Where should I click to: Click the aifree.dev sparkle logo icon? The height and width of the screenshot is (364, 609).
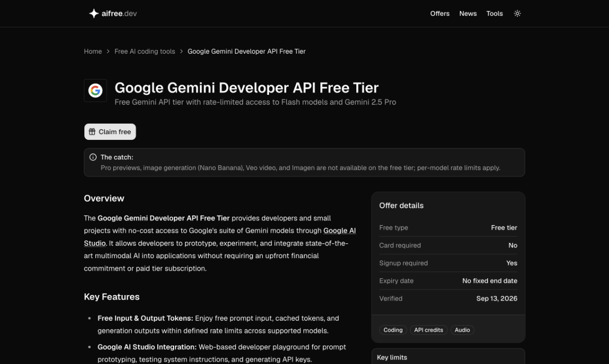(94, 14)
